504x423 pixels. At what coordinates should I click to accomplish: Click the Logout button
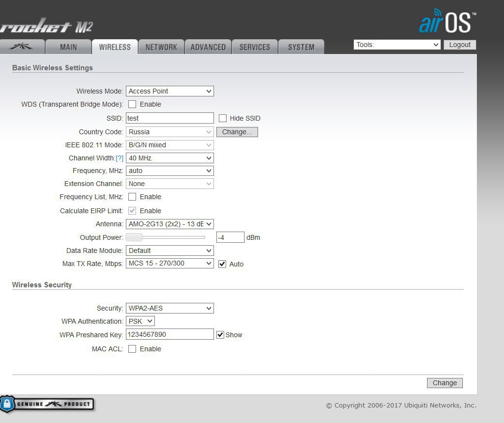[x=459, y=45]
